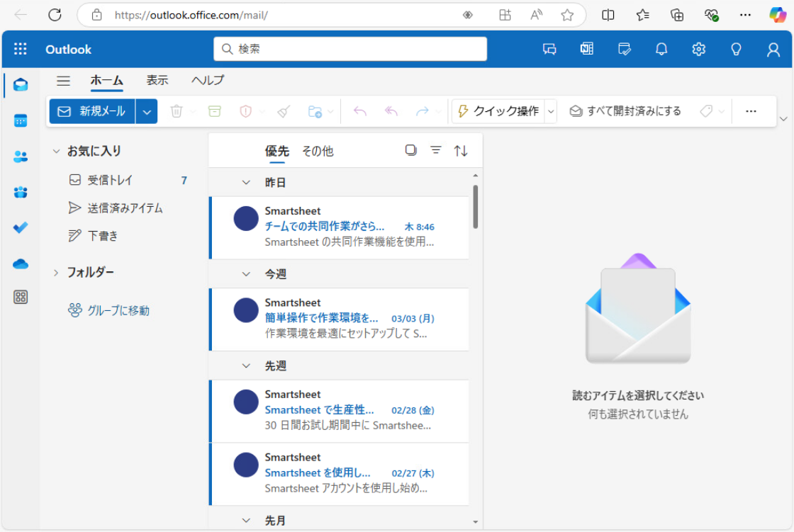The height and width of the screenshot is (532, 794).
Task: Open the To Do checkmark icon
Action: [21, 227]
